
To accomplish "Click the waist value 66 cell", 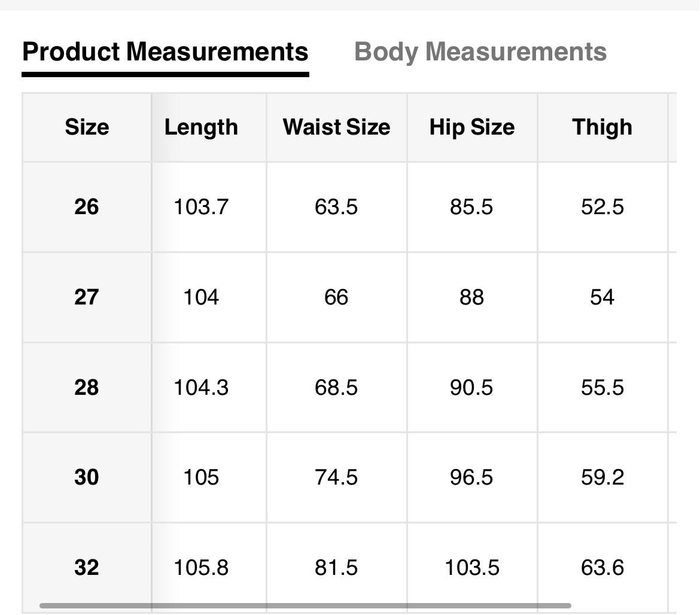I will tap(336, 297).
